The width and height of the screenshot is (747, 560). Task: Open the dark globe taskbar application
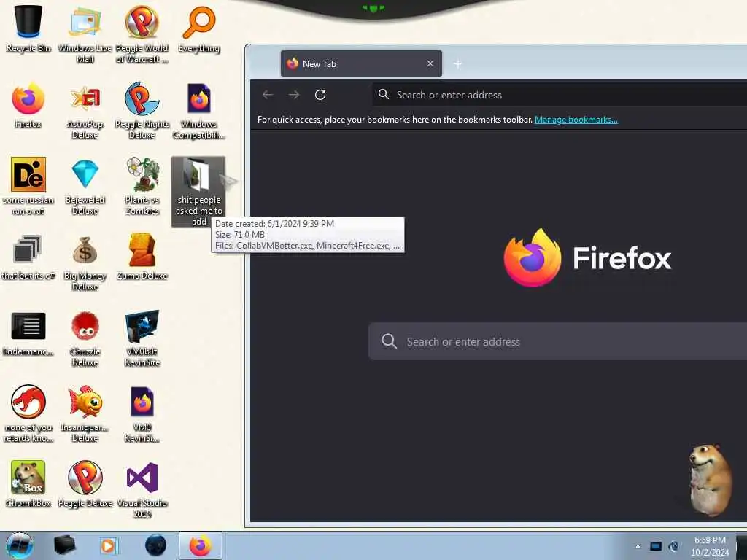click(155, 545)
